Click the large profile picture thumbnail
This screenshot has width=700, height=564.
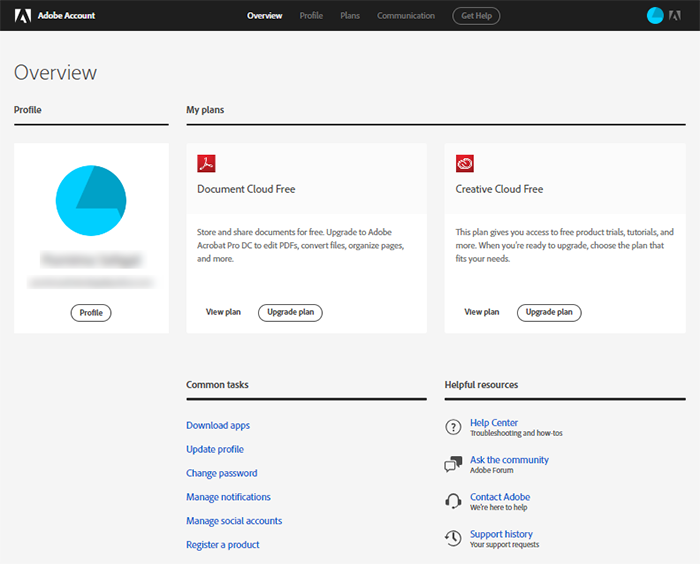pyautogui.click(x=91, y=201)
